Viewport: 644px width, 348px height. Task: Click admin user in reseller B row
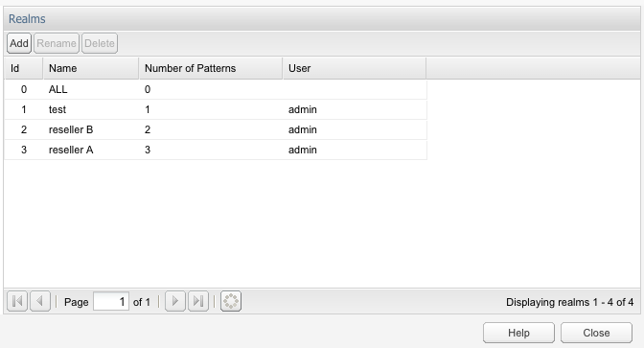click(302, 129)
